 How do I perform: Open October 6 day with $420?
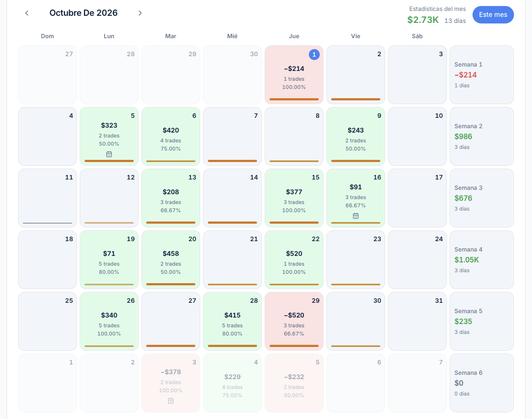click(171, 136)
